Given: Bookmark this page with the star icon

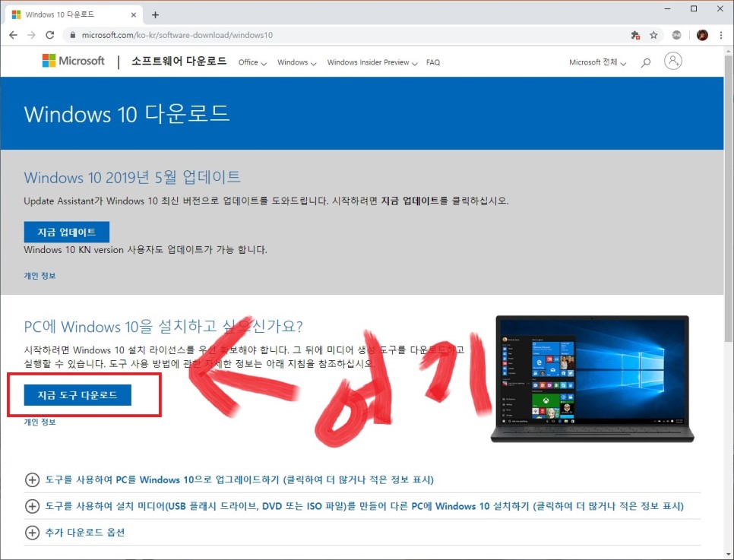Looking at the screenshot, I should click(x=653, y=35).
